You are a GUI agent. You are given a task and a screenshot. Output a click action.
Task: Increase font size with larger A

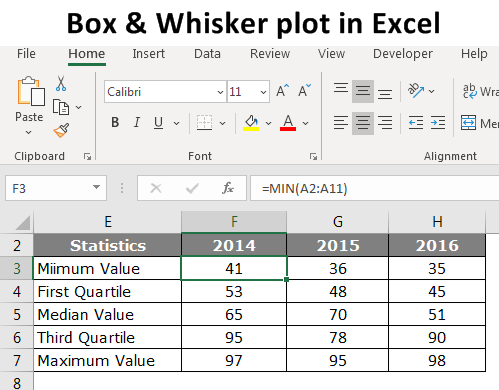pos(282,91)
